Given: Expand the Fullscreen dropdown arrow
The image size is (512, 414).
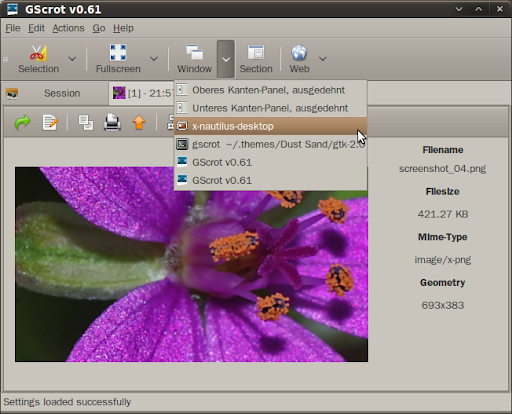Looking at the screenshot, I should tap(154, 59).
